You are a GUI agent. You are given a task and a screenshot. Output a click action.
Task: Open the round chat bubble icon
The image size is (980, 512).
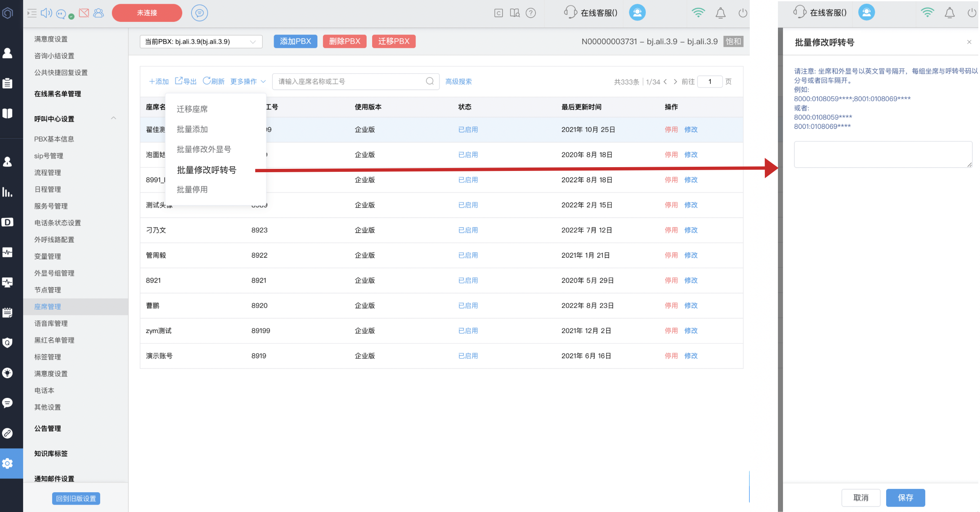point(199,13)
